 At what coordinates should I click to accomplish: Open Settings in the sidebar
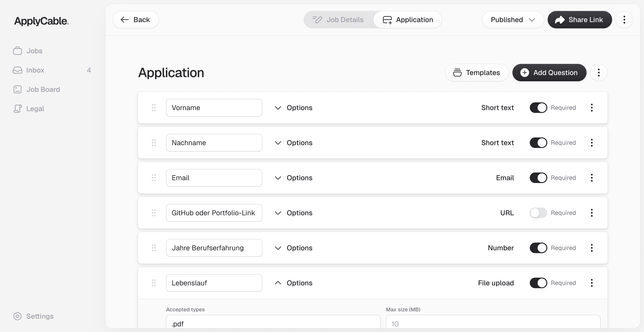tap(33, 316)
